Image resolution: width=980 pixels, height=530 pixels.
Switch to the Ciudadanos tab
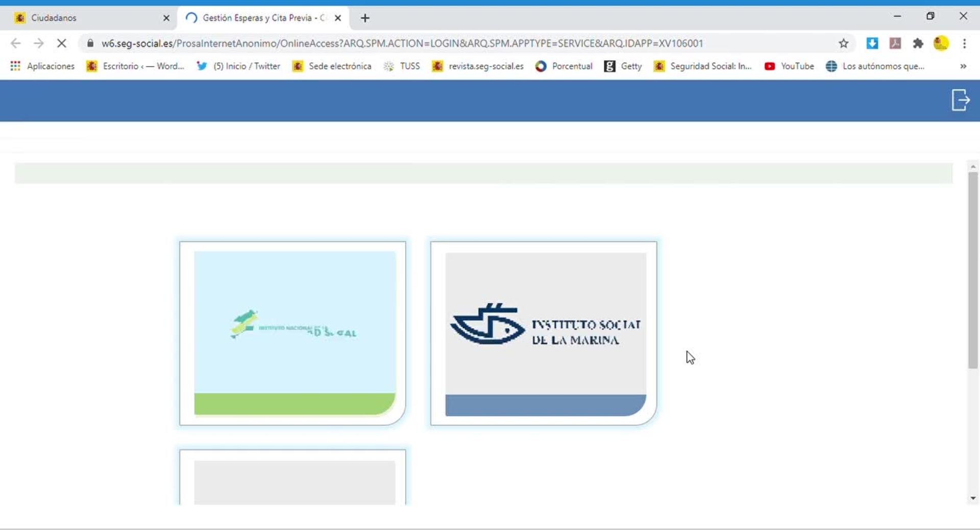[x=87, y=18]
